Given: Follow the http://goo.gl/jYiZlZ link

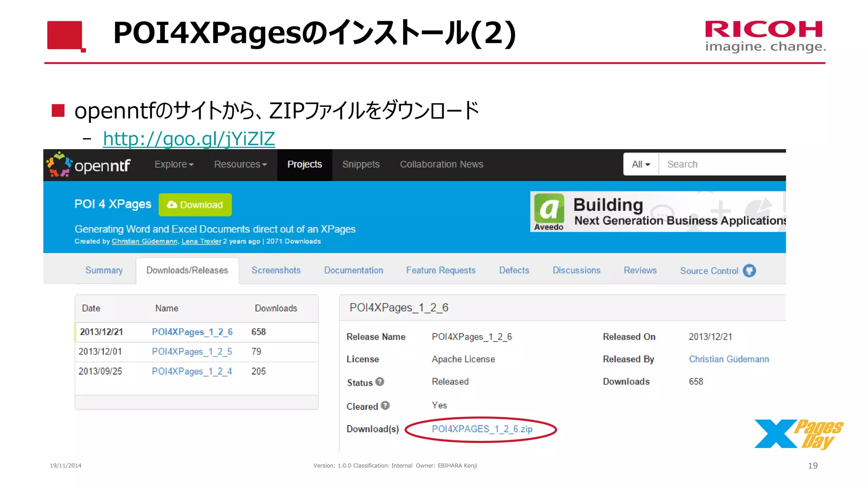Looking at the screenshot, I should pos(189,139).
